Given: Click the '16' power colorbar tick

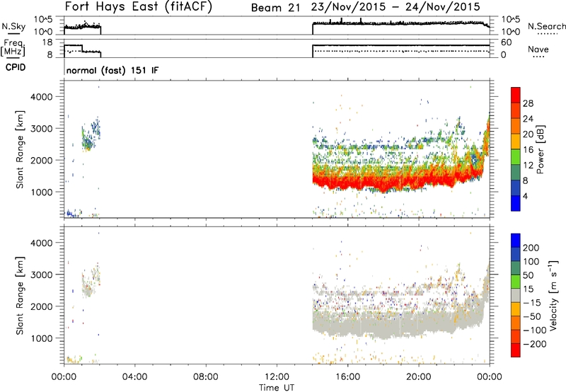Looking at the screenshot, I should (x=528, y=150).
